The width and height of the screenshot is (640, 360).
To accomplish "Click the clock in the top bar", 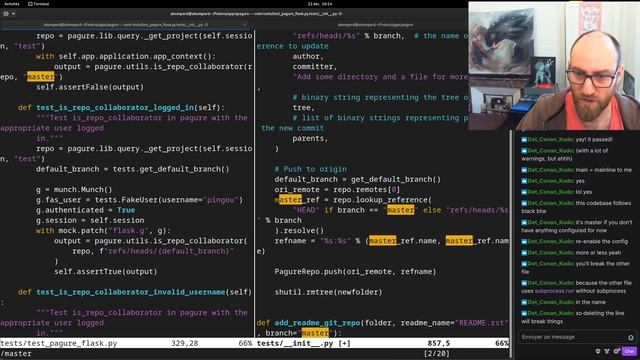I will pos(320,4).
